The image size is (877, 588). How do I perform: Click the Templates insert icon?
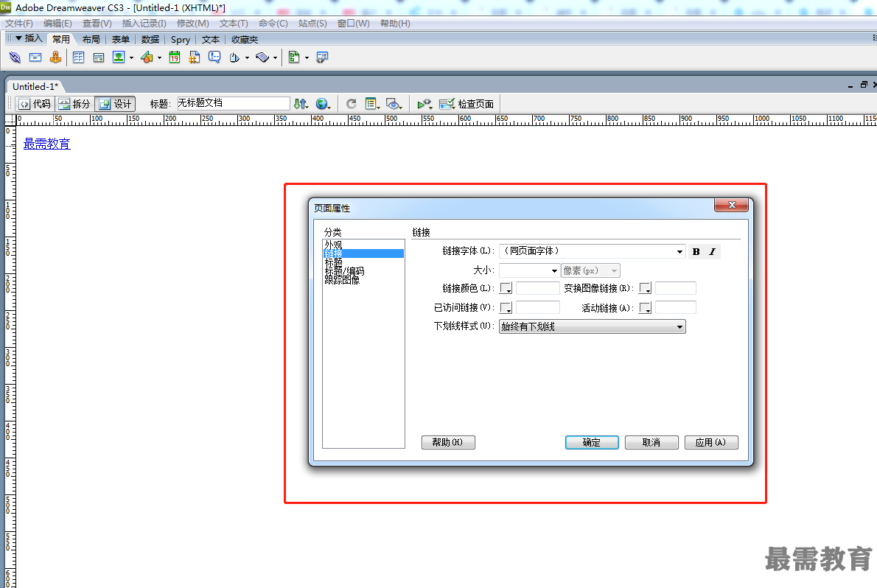coord(293,57)
